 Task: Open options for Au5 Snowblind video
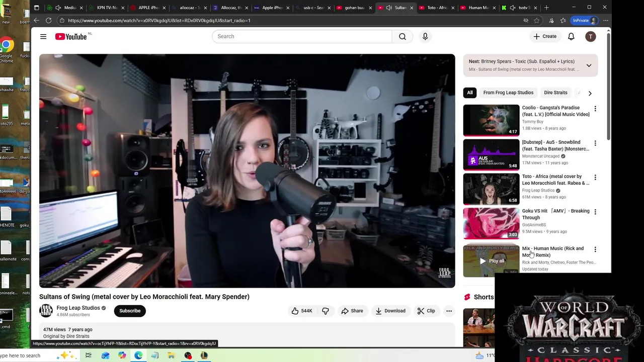[x=595, y=143]
